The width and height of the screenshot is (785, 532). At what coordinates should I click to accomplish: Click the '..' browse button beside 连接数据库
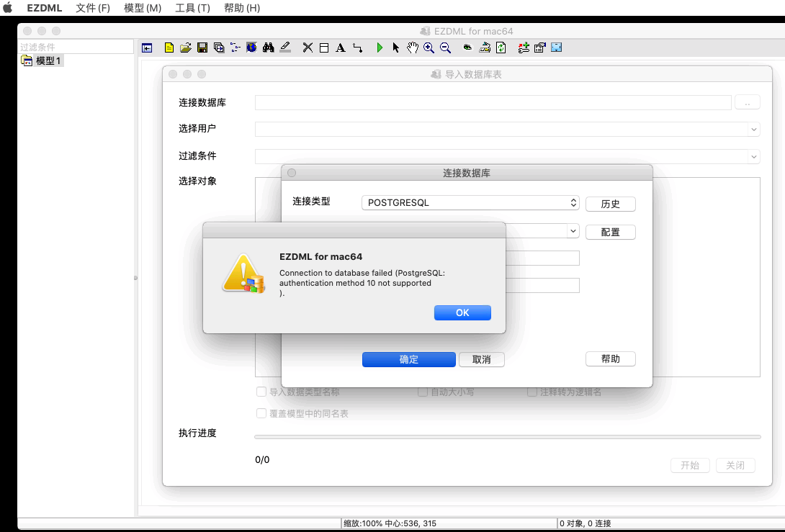pos(748,103)
